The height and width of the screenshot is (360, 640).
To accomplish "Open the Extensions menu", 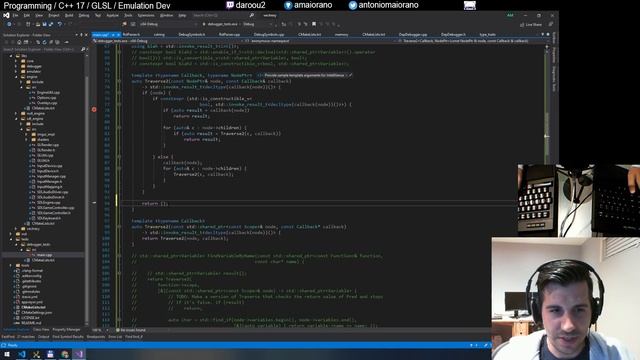I will click(x=146, y=16).
